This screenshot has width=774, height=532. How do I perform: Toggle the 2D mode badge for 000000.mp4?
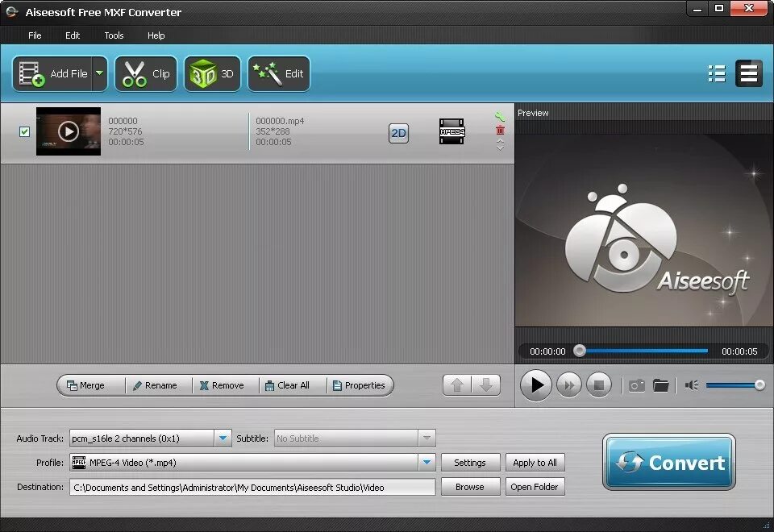click(x=398, y=133)
